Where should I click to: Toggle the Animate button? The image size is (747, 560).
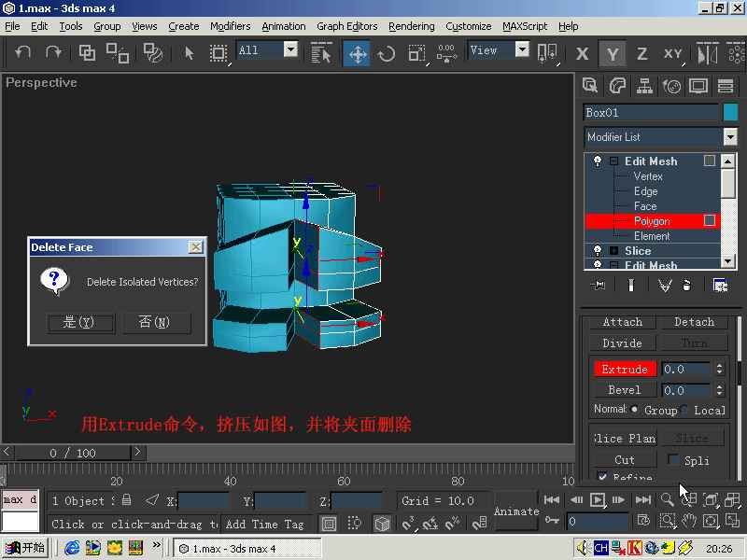click(516, 511)
